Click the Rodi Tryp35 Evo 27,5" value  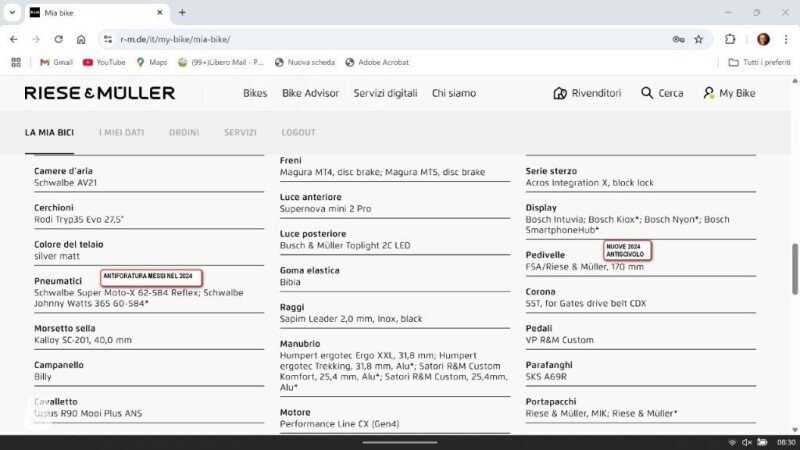tap(79, 219)
